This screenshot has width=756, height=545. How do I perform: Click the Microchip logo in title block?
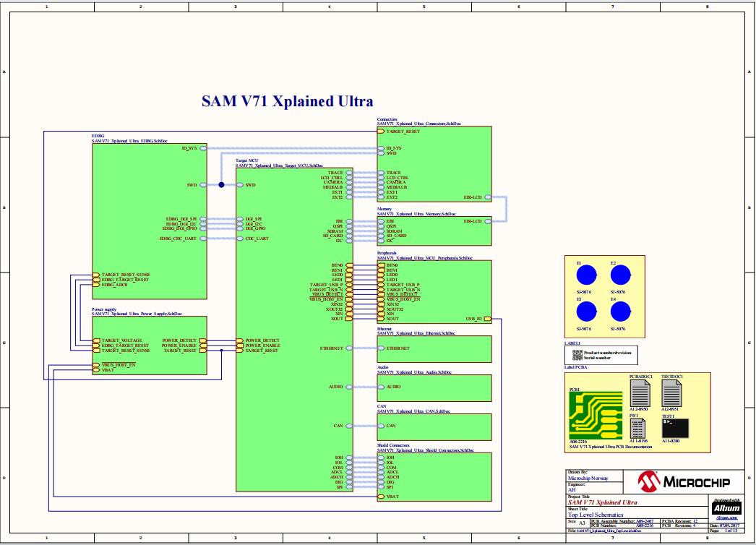(x=683, y=479)
